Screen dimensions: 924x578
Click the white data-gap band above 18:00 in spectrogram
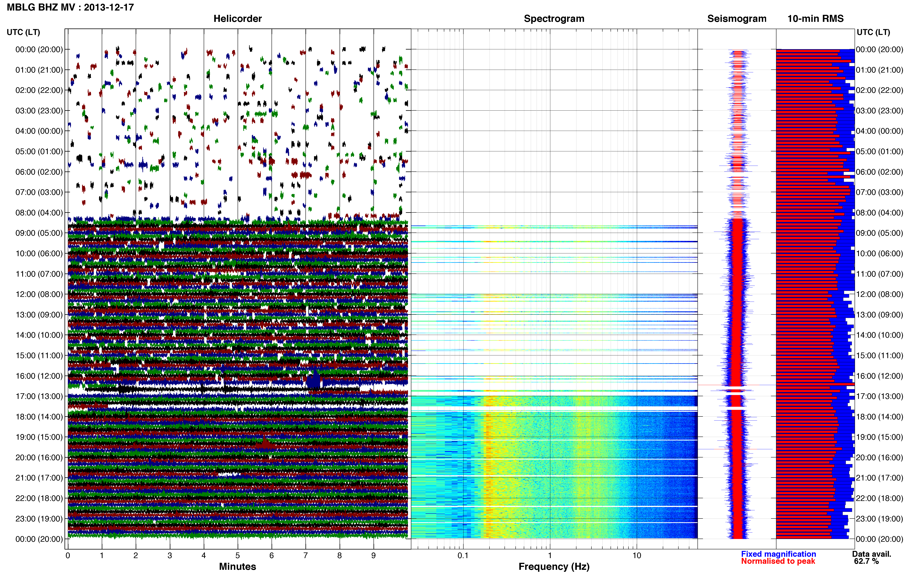click(554, 409)
